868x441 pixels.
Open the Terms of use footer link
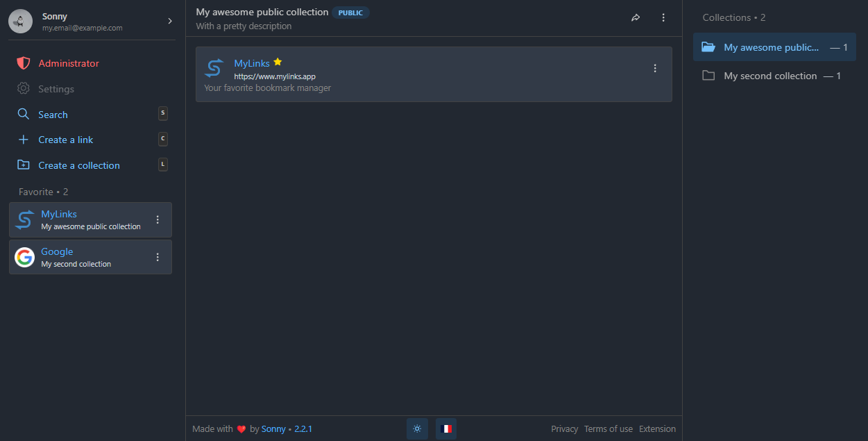[x=608, y=429]
